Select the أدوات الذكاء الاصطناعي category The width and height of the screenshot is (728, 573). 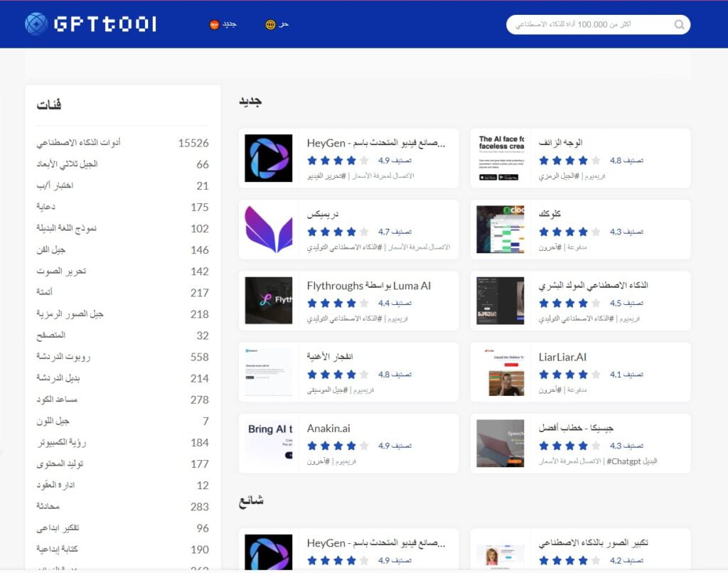coord(78,143)
